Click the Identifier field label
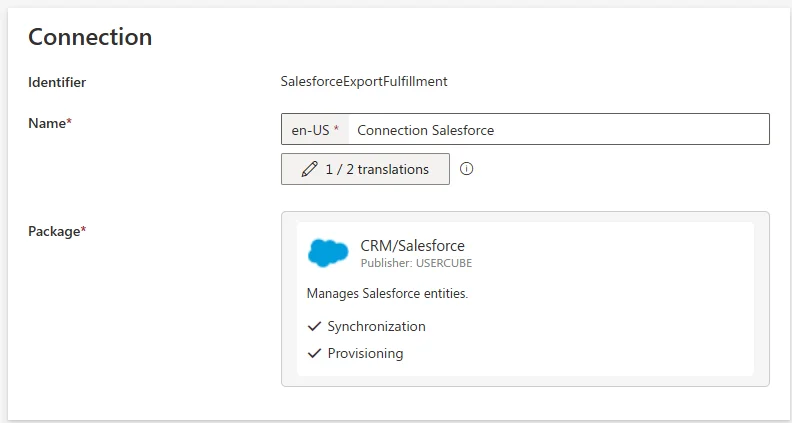Viewport: 792px width, 423px height. point(57,82)
